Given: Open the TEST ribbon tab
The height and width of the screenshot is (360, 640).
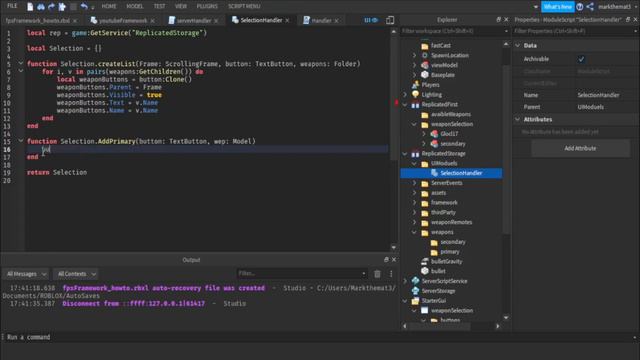Looking at the screenshot, I should (x=160, y=6).
